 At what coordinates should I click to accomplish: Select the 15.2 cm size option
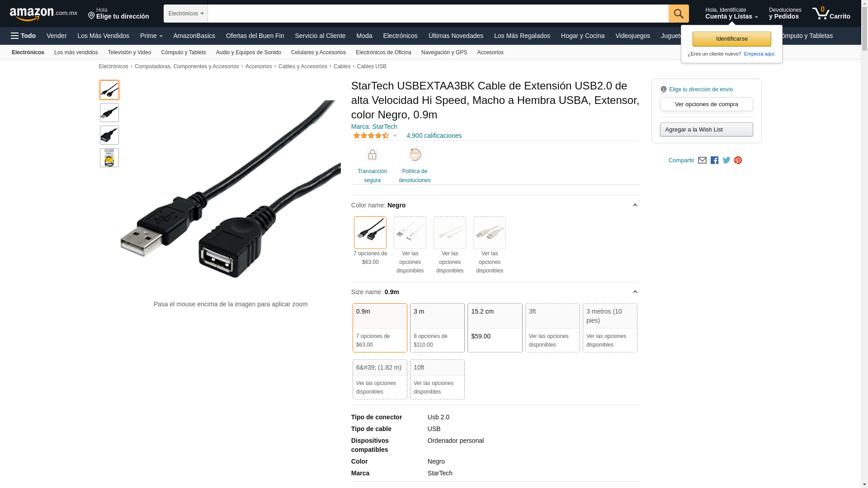tap(495, 328)
